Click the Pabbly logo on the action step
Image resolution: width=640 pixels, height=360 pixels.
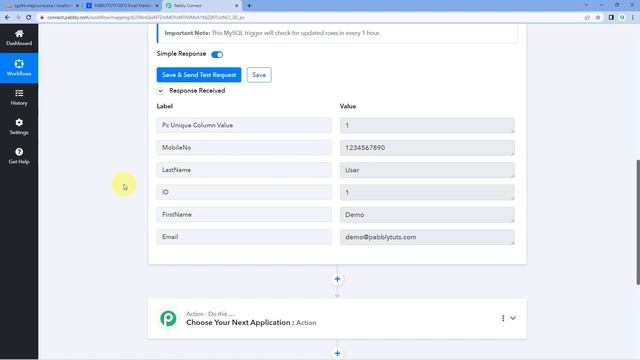168,318
